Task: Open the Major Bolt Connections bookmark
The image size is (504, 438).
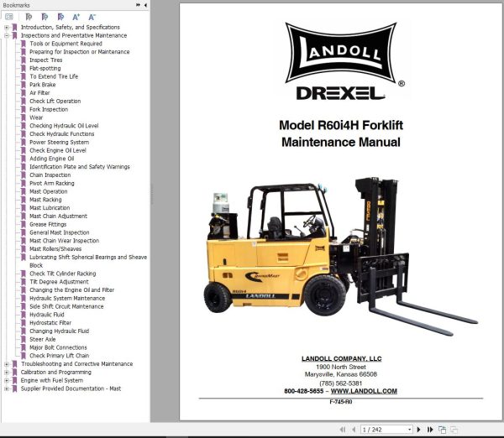Action: point(58,347)
